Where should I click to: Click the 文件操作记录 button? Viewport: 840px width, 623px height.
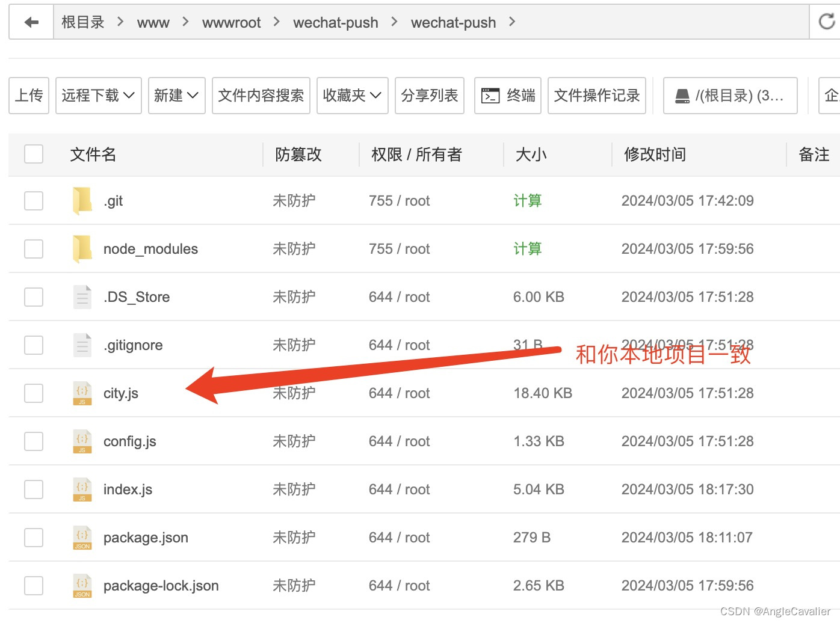click(597, 96)
